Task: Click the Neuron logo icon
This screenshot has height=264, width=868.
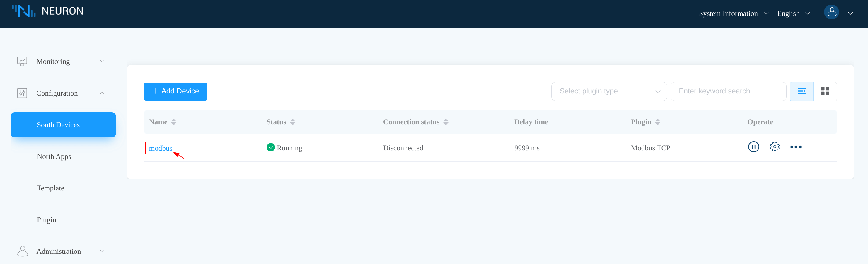Action: 24,11
